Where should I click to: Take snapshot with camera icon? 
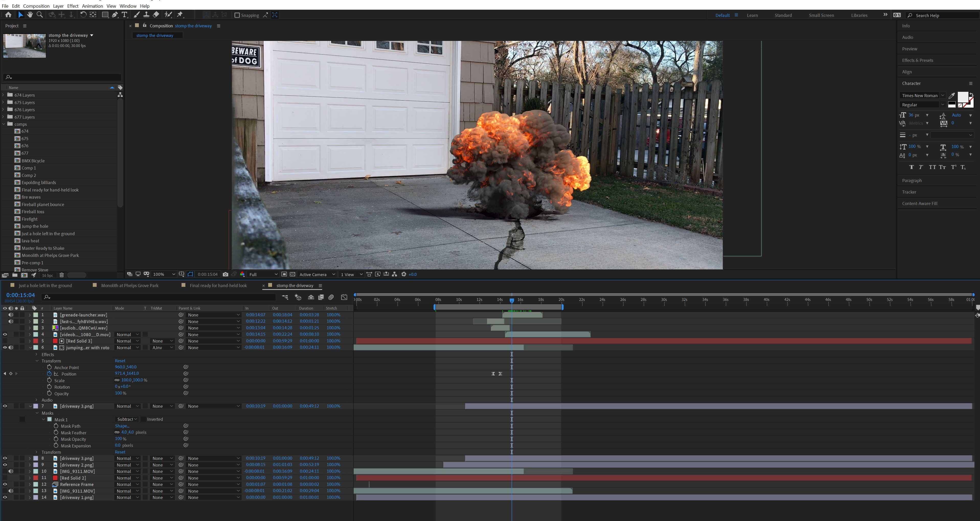tap(226, 274)
